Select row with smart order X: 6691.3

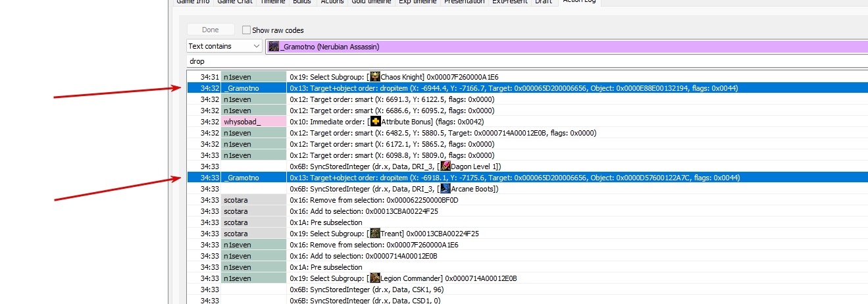tap(527, 99)
